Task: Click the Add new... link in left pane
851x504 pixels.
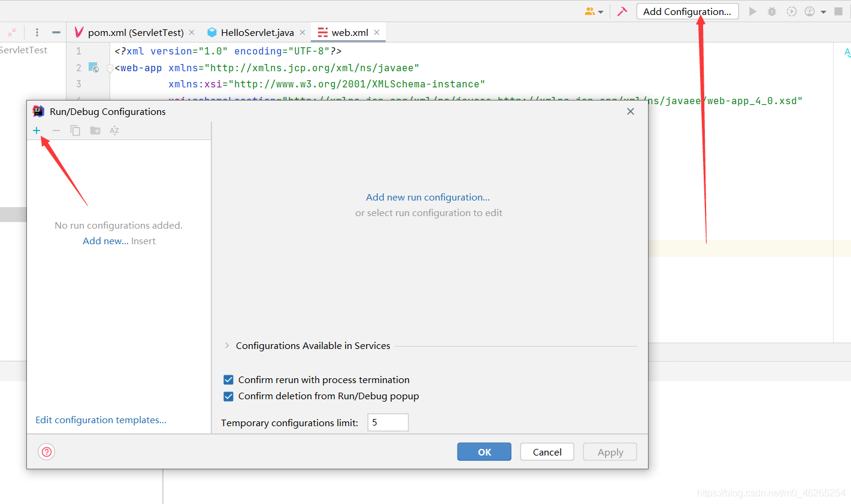Action: pos(105,241)
